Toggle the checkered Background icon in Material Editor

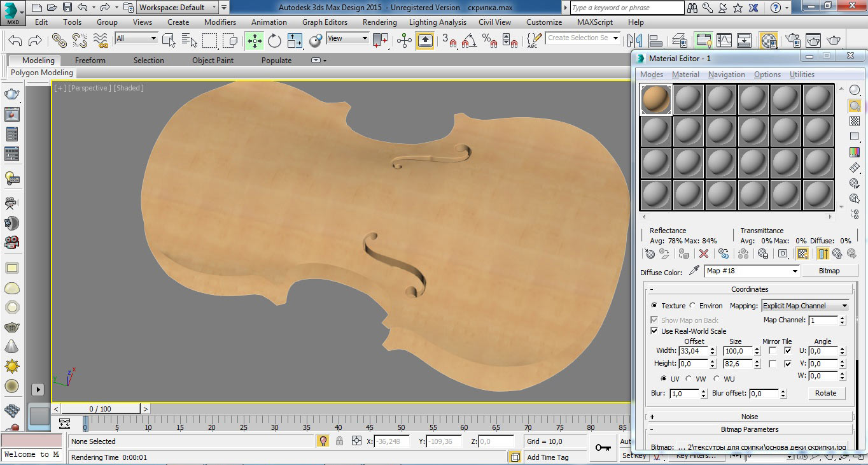pos(855,121)
